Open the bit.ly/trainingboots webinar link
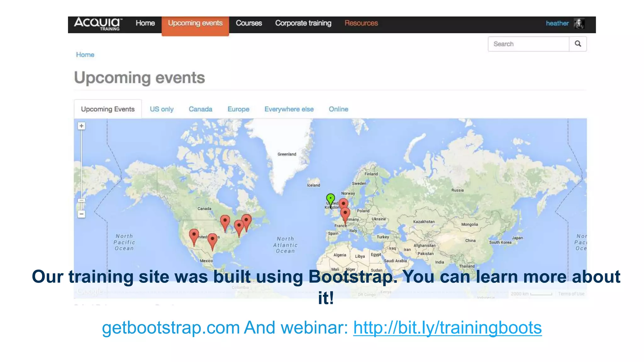 tap(447, 328)
